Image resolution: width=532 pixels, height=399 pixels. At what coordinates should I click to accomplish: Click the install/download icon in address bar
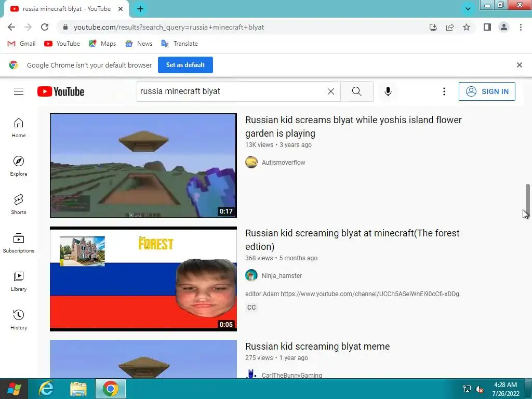coord(433,27)
